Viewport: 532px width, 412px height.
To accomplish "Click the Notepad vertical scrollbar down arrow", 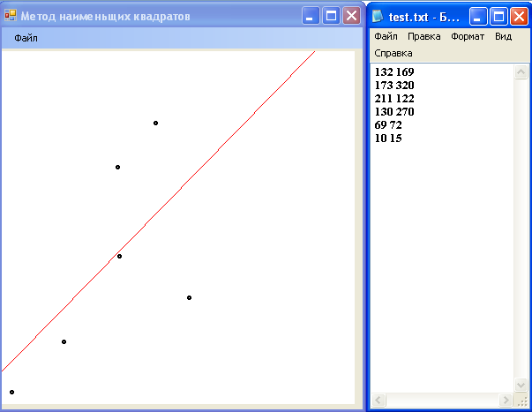I will coord(521,385).
